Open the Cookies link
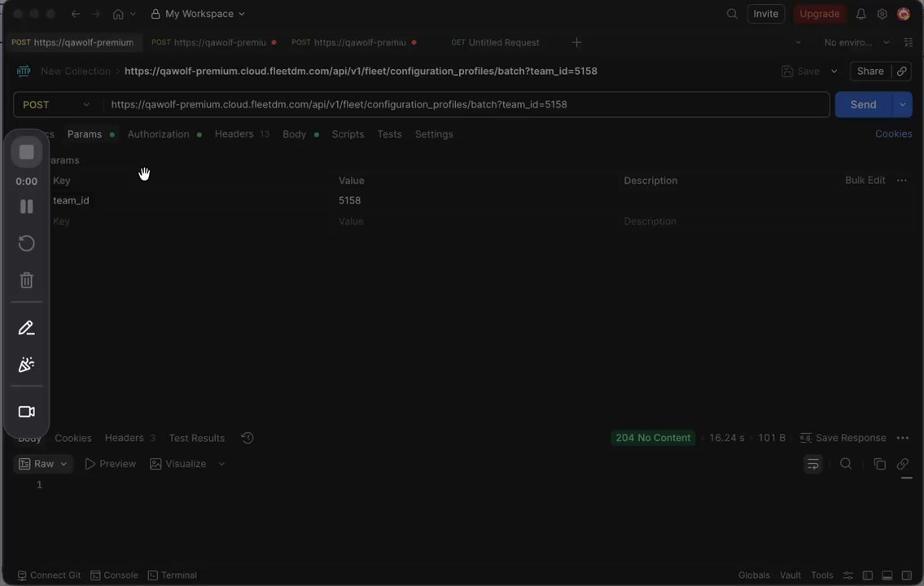 (893, 134)
